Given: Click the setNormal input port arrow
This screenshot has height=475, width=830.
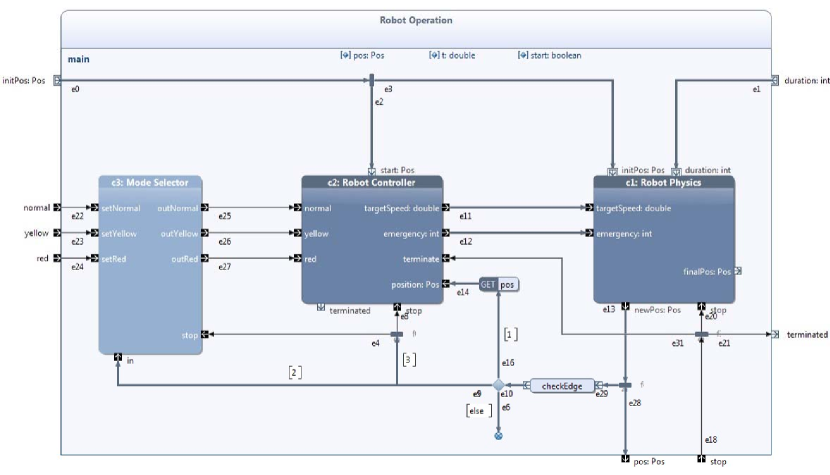Looking at the screenshot, I should coord(95,208).
